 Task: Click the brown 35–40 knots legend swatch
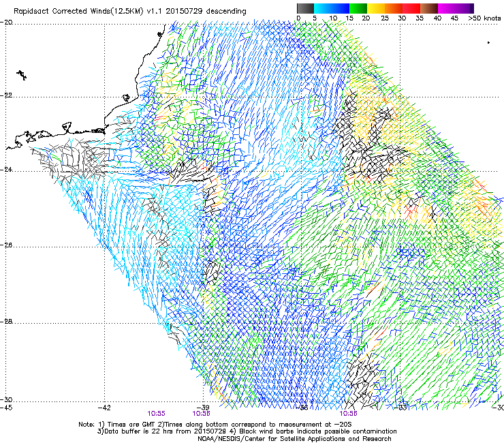[x=429, y=8]
